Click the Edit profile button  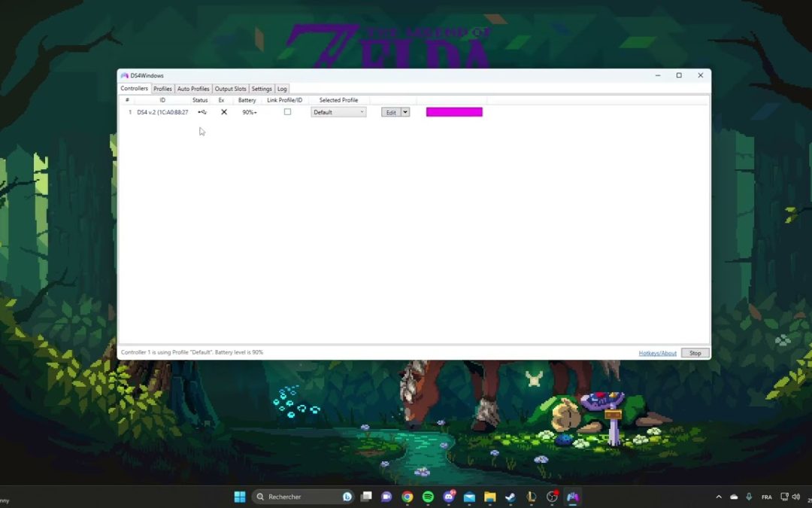(391, 112)
